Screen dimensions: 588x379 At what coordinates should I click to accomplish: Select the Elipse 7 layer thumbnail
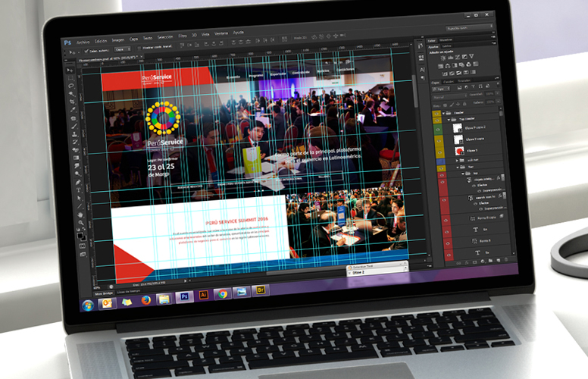459,152
